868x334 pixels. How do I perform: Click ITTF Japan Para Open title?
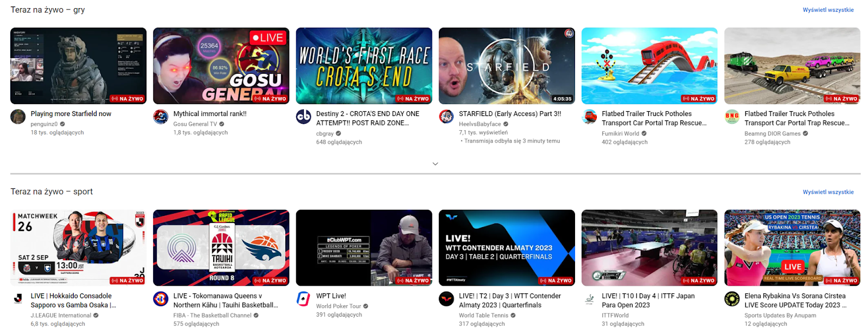point(648,300)
